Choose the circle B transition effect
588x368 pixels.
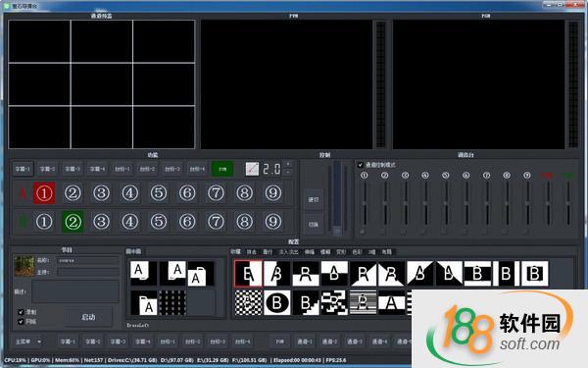(x=276, y=302)
